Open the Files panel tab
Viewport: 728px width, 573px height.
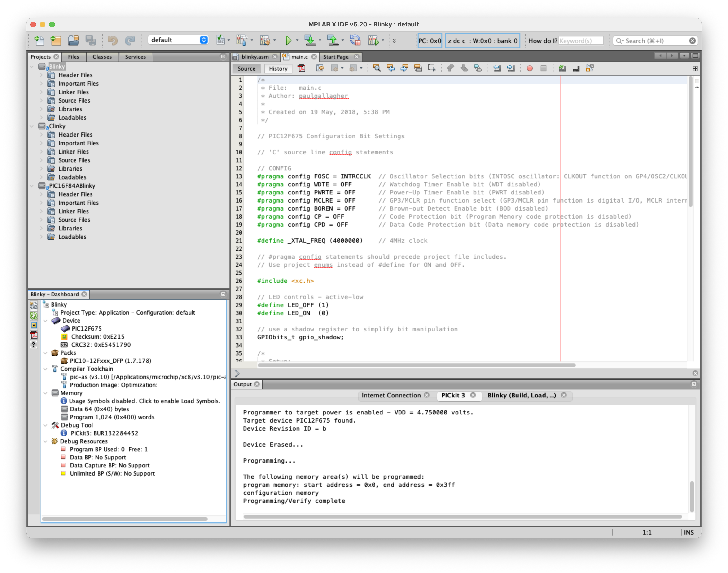tap(73, 57)
